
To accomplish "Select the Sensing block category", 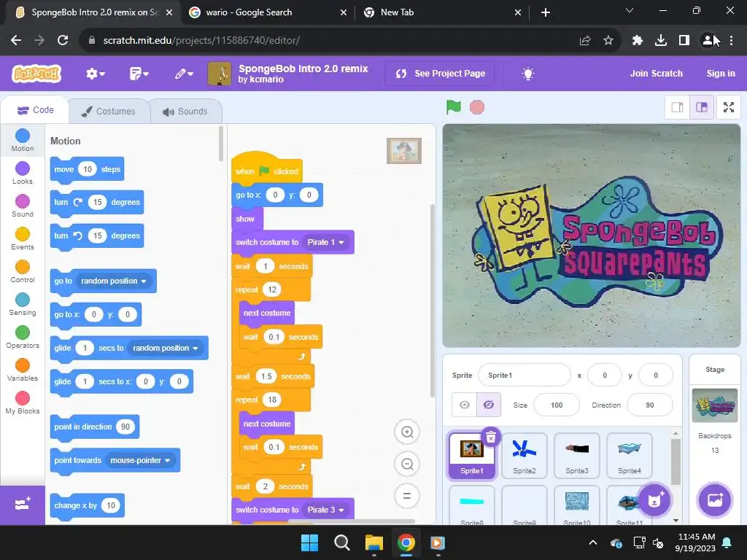I will pyautogui.click(x=23, y=304).
